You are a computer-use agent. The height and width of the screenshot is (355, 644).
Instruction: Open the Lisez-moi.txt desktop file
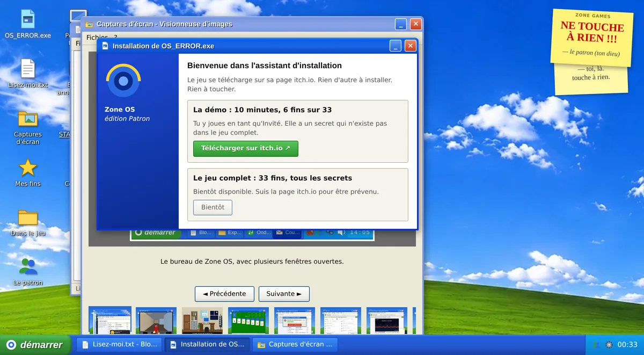tap(28, 73)
